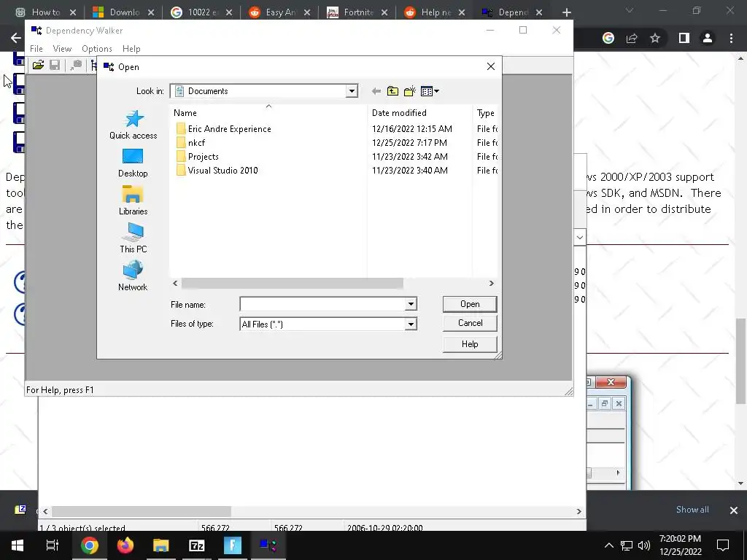Click the file list horizontal scrollbar thumb
The image size is (747, 560).
(292, 284)
